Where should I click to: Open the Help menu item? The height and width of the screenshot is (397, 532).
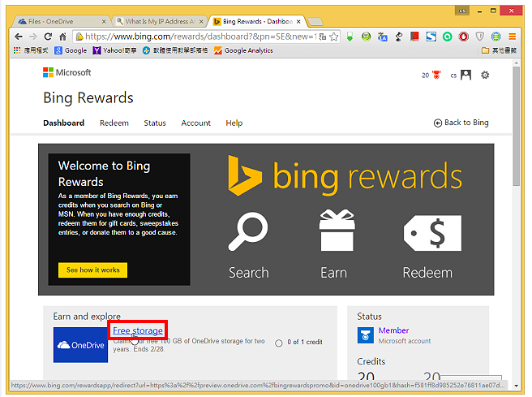pyautogui.click(x=234, y=123)
